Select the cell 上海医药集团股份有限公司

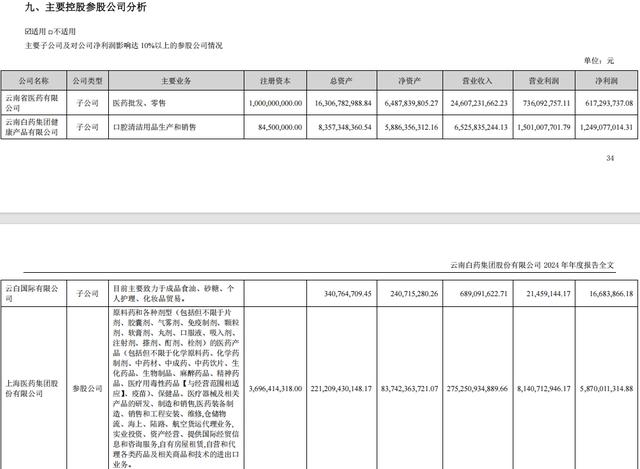click(x=32, y=388)
